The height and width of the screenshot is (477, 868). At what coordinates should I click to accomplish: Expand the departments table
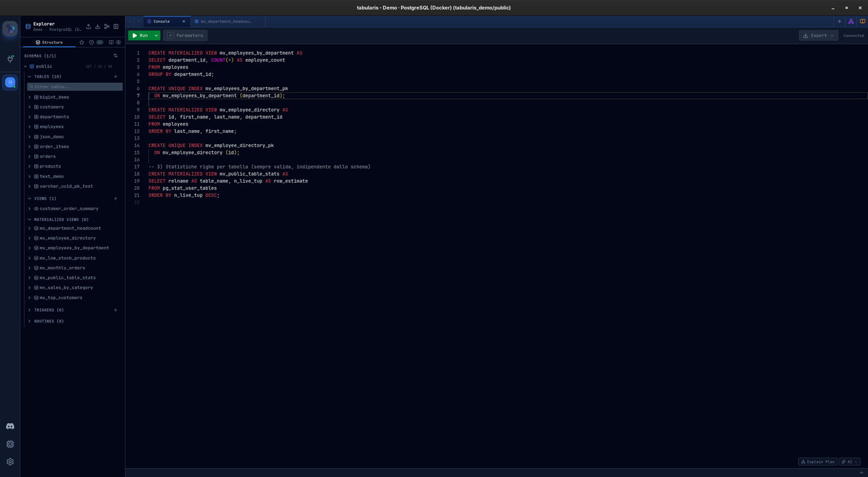tap(30, 117)
